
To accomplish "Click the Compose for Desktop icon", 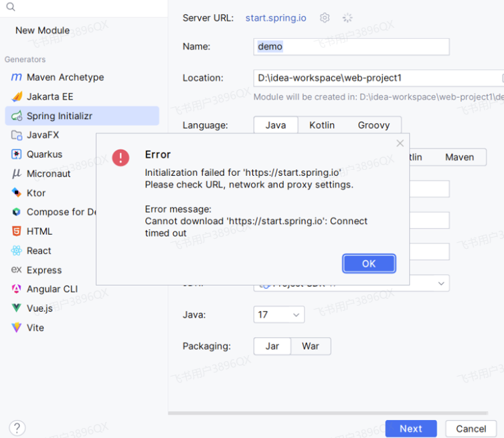I will coord(16,212).
